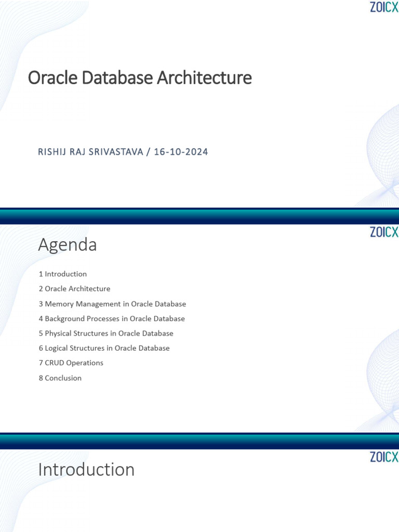Open agenda item 2 Oracle Architecture
The width and height of the screenshot is (399, 532).
(x=74, y=289)
